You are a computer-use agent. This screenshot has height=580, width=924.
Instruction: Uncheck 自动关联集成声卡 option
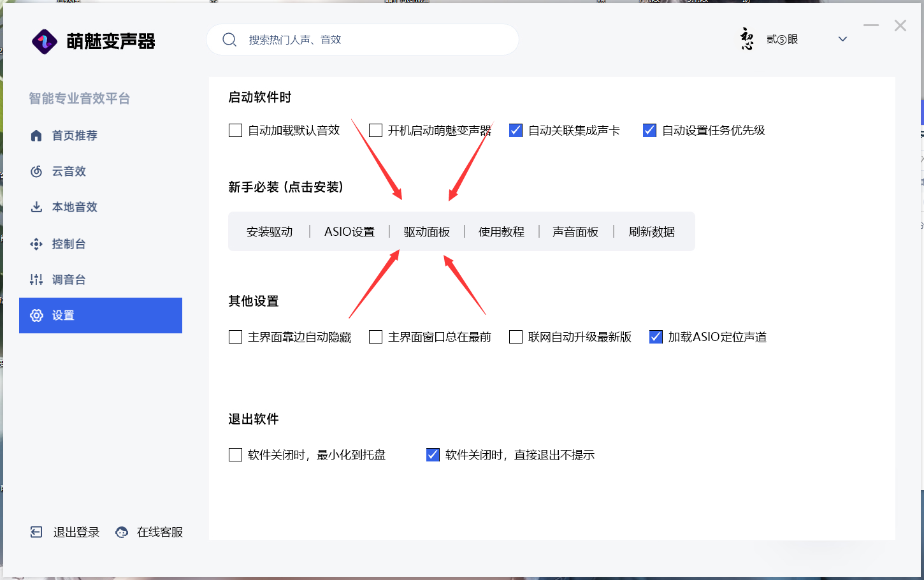pyautogui.click(x=516, y=131)
